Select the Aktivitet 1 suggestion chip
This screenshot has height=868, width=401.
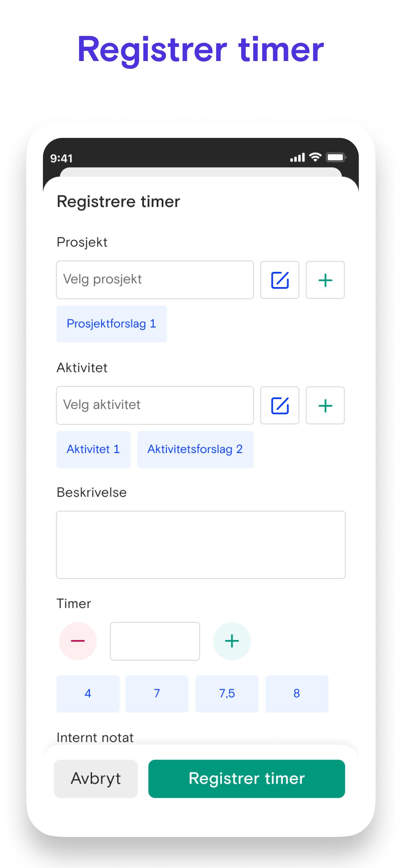[x=93, y=449]
